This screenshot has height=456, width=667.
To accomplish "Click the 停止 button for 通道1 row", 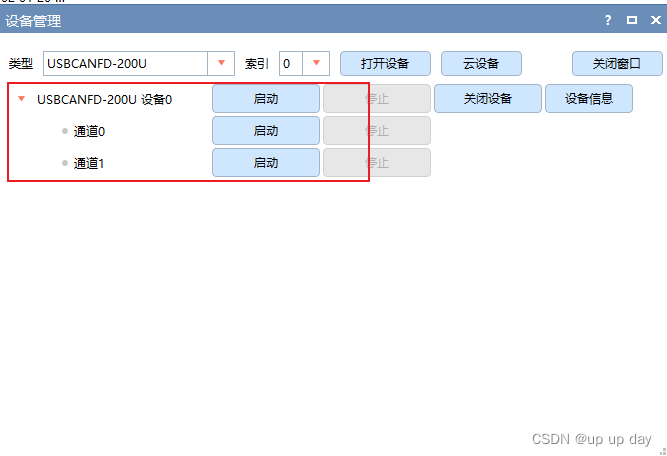I will [x=377, y=162].
